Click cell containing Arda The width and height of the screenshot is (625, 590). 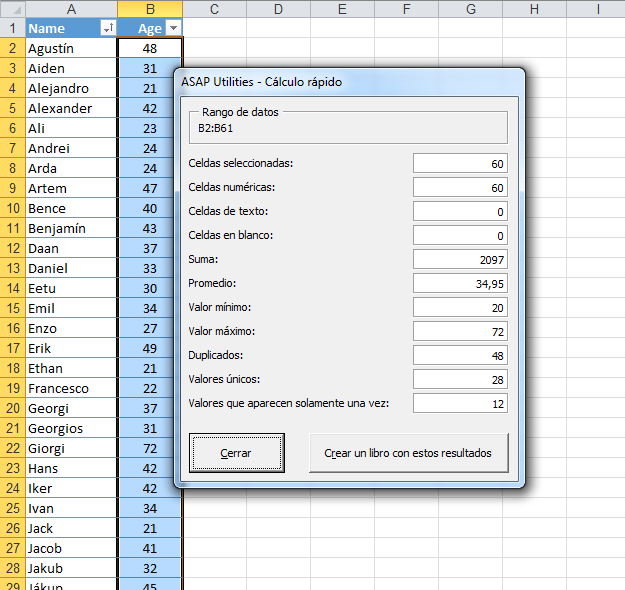click(71, 168)
